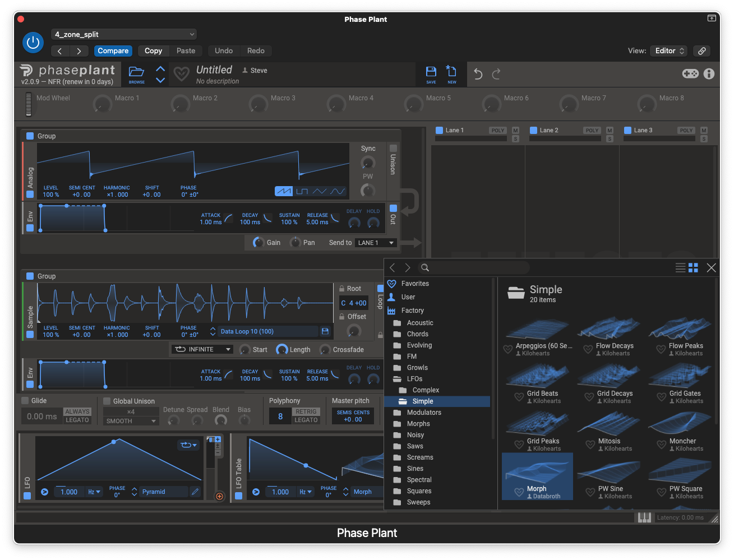734x560 pixels.
Task: Click the Paste button
Action: pyautogui.click(x=186, y=50)
